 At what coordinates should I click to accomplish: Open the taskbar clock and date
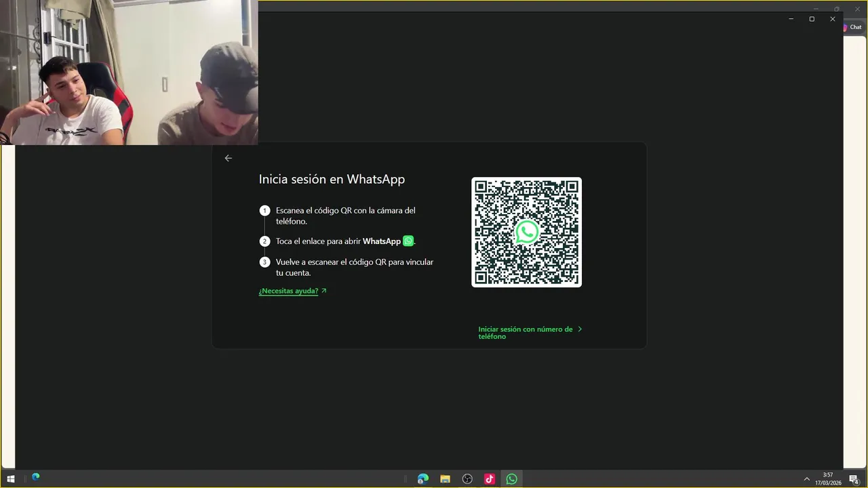coord(828,479)
